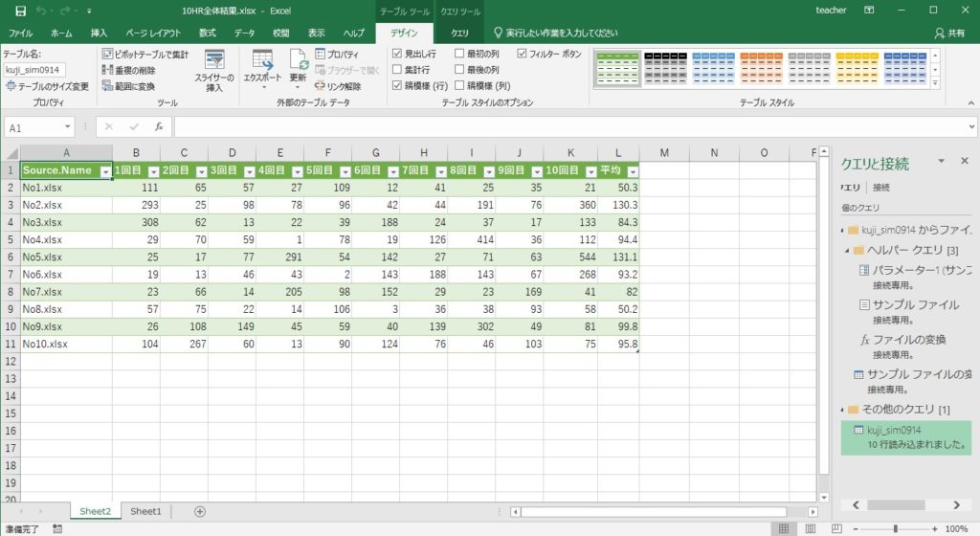Click the Export table icon
The height and width of the screenshot is (536, 980).
point(262,60)
